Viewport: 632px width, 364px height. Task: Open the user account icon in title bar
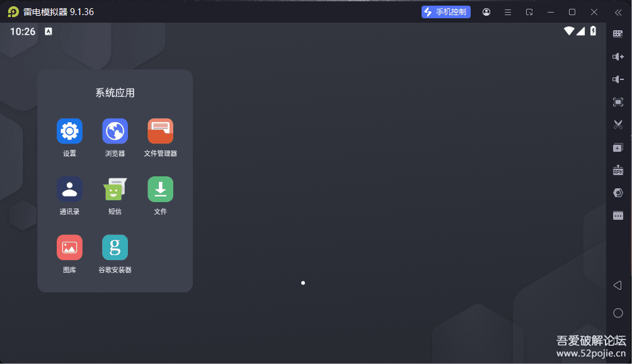click(x=486, y=12)
